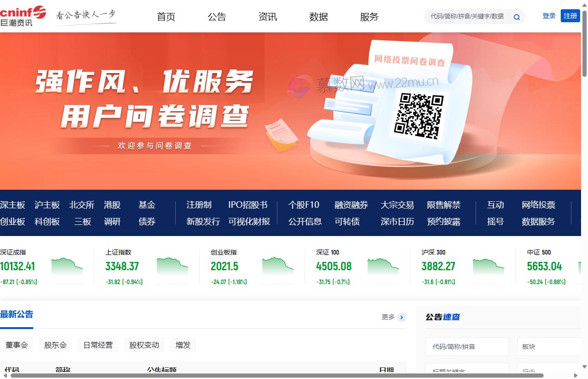Open the 登录 page
This screenshot has height=379, width=588.
pyautogui.click(x=549, y=15)
